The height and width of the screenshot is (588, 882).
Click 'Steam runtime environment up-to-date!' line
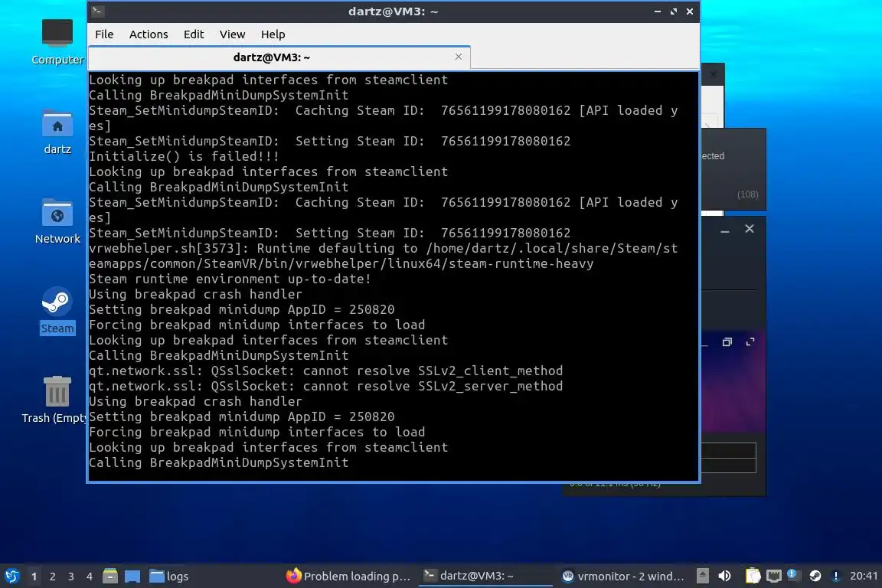230,279
